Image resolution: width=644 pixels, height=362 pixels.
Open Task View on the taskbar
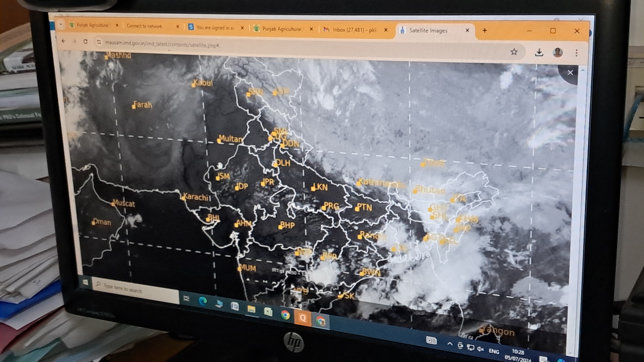point(186,298)
